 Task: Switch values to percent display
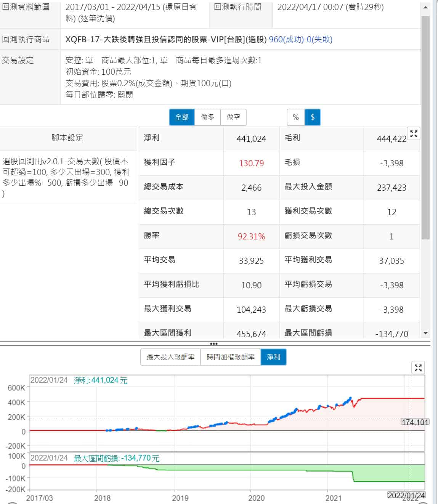point(296,117)
